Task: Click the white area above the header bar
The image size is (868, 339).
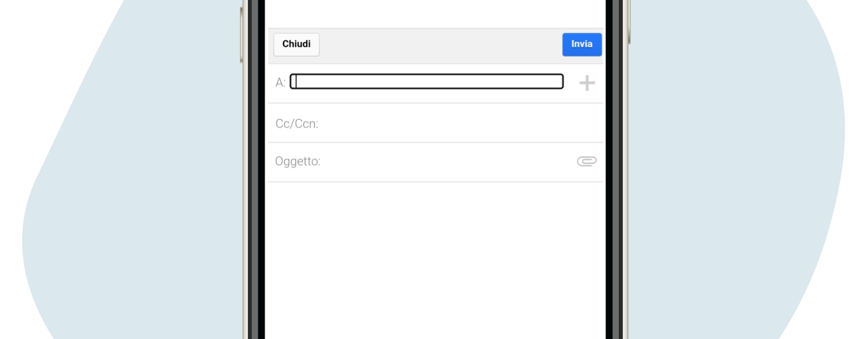Action: pos(435,14)
